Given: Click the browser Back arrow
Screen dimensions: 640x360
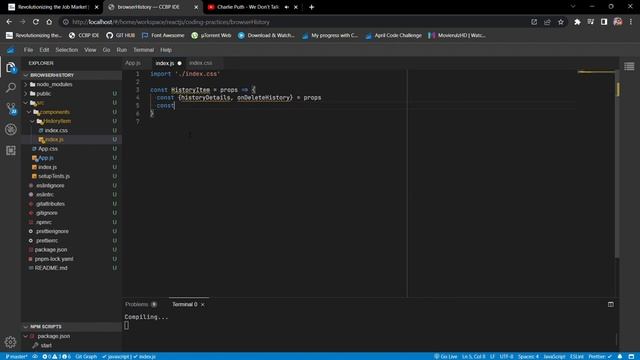Looking at the screenshot, I should (x=9, y=22).
